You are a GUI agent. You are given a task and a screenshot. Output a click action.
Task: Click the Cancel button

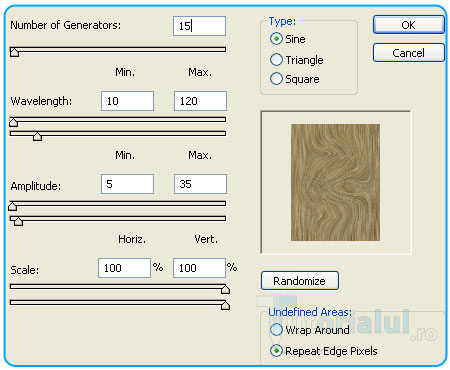click(409, 53)
